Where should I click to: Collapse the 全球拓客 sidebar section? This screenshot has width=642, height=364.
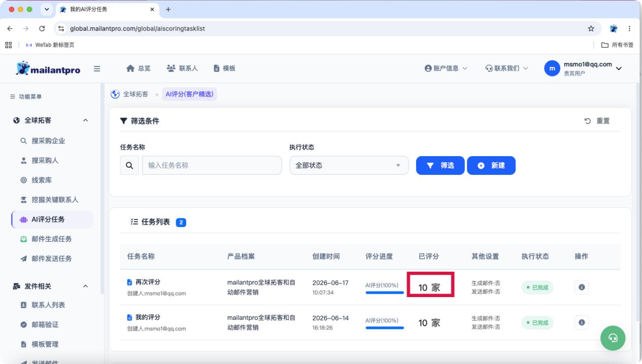pos(85,121)
